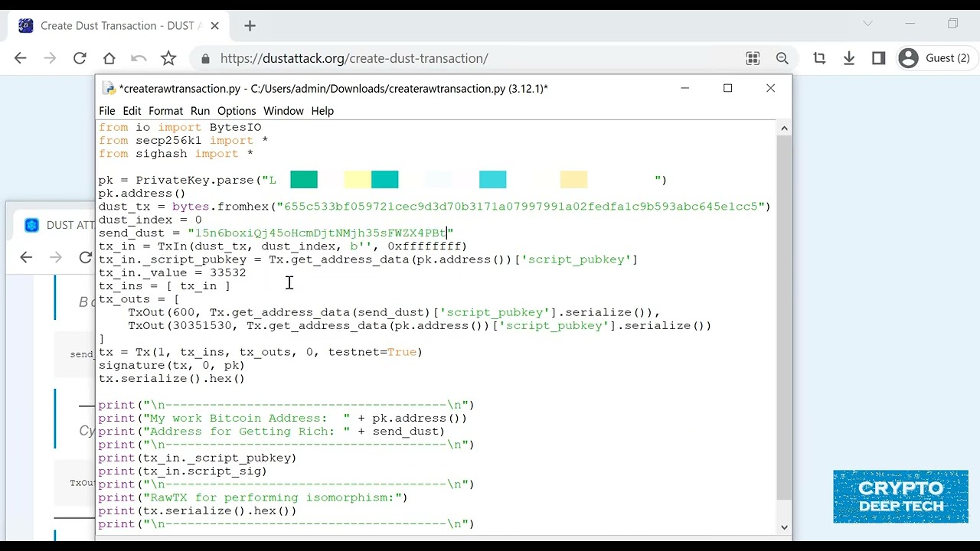The image size is (980, 551).
Task: Open a new browser tab
Action: point(250,26)
